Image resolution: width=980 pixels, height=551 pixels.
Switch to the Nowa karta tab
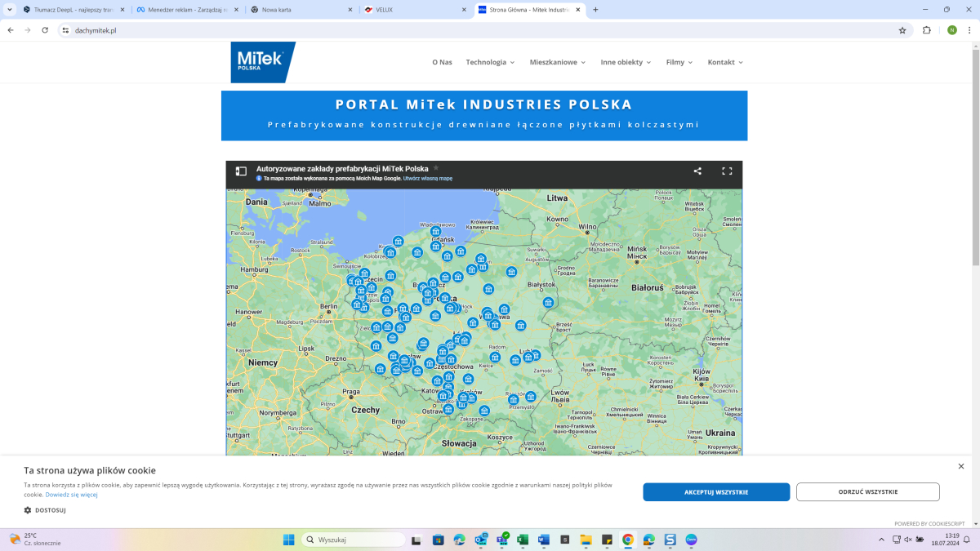pos(301,10)
